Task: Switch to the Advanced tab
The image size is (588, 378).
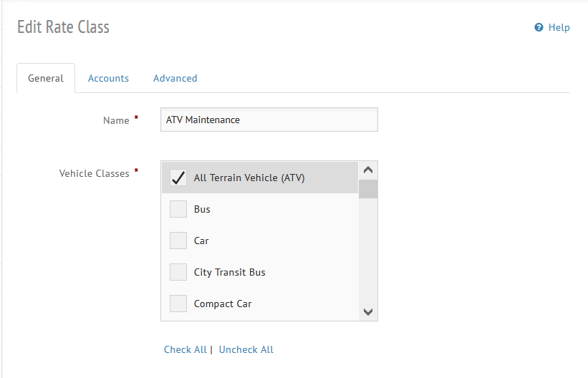Action: (x=175, y=78)
